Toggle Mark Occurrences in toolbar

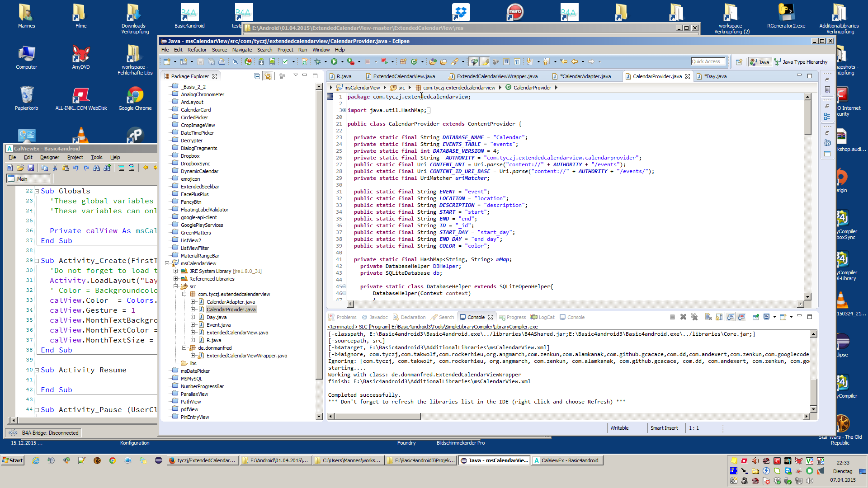[485, 62]
